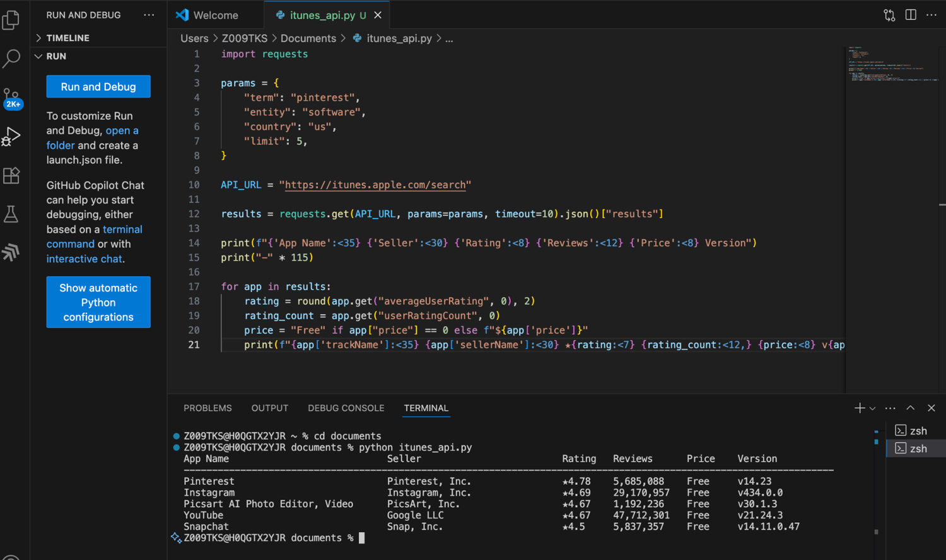Viewport: 946px width, 560px height.
Task: Click line number 21 in gutter
Action: click(194, 344)
